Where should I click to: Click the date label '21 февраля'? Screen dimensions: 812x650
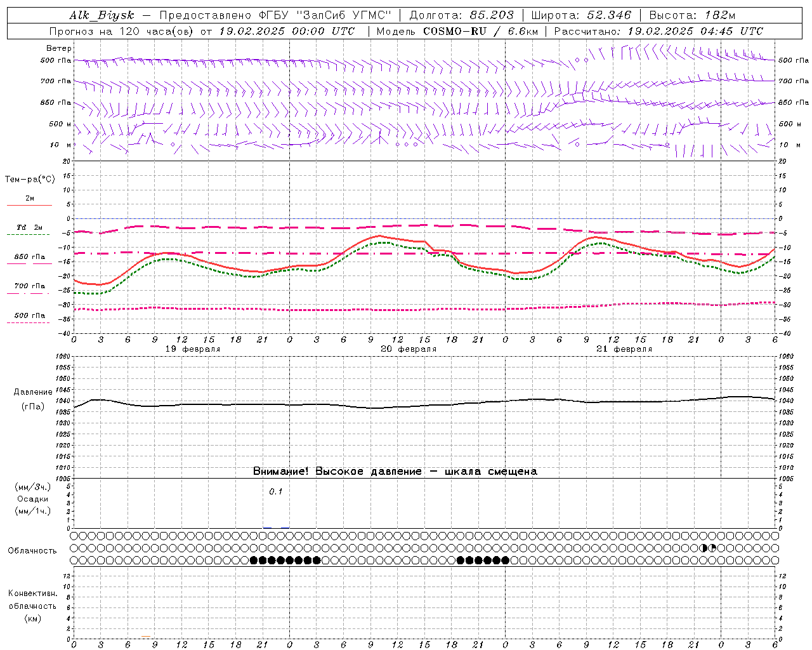coord(624,349)
